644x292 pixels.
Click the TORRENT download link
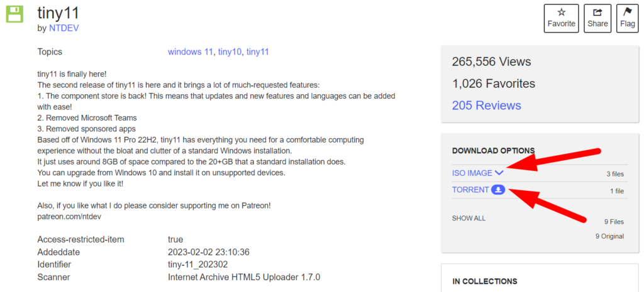pyautogui.click(x=470, y=190)
